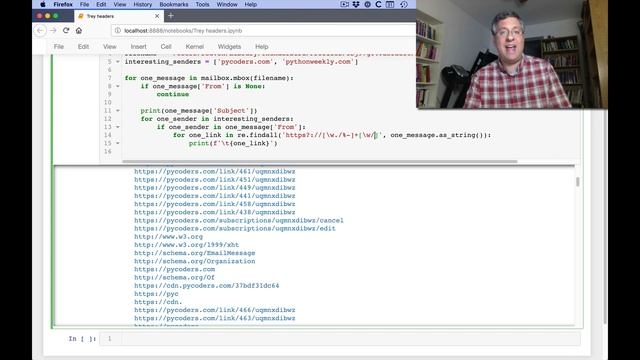Image resolution: width=640 pixels, height=360 pixels.
Task: Open link pycoders.com/link/466/uqmnxdibwz
Action: coord(215,310)
